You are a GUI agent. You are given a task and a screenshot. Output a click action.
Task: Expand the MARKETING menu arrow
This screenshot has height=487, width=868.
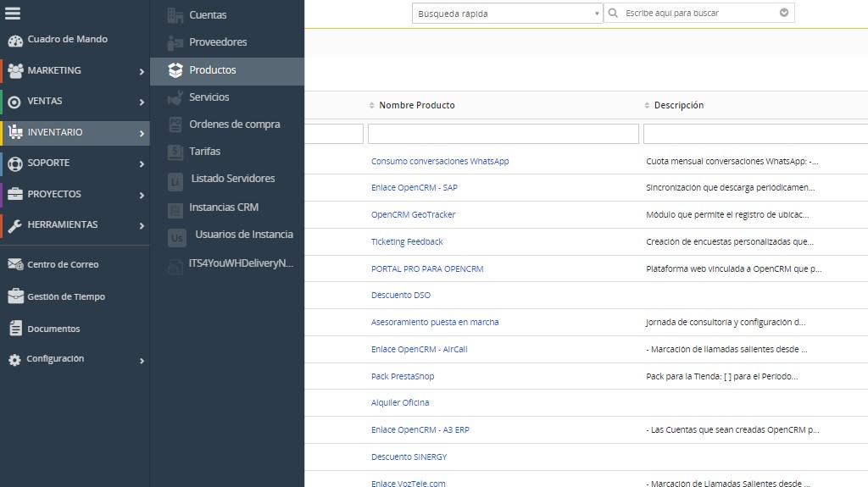pos(142,71)
